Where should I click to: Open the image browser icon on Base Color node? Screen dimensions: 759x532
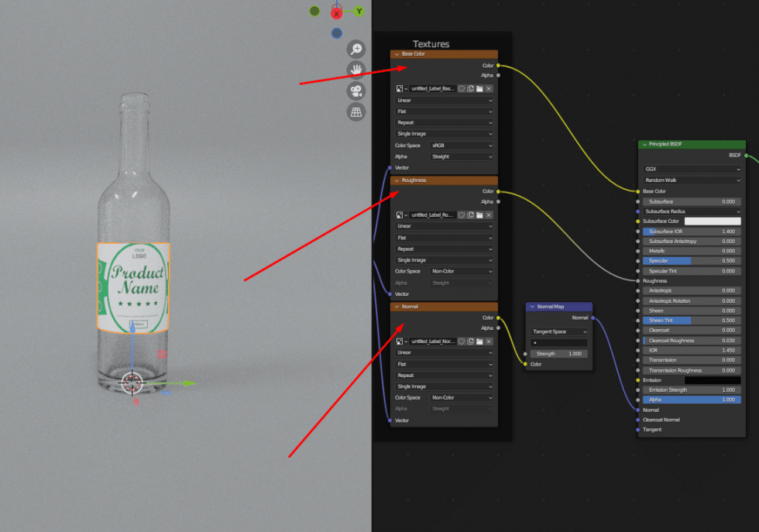pyautogui.click(x=398, y=88)
